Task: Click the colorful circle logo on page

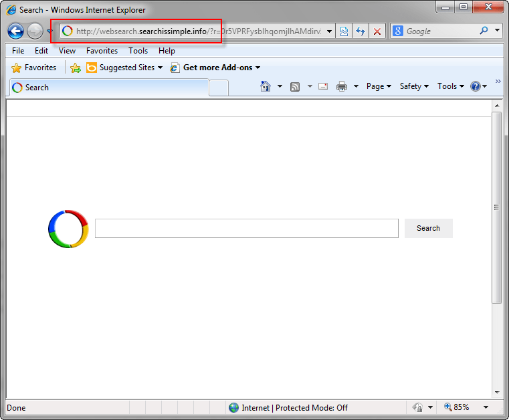Action: tap(68, 229)
